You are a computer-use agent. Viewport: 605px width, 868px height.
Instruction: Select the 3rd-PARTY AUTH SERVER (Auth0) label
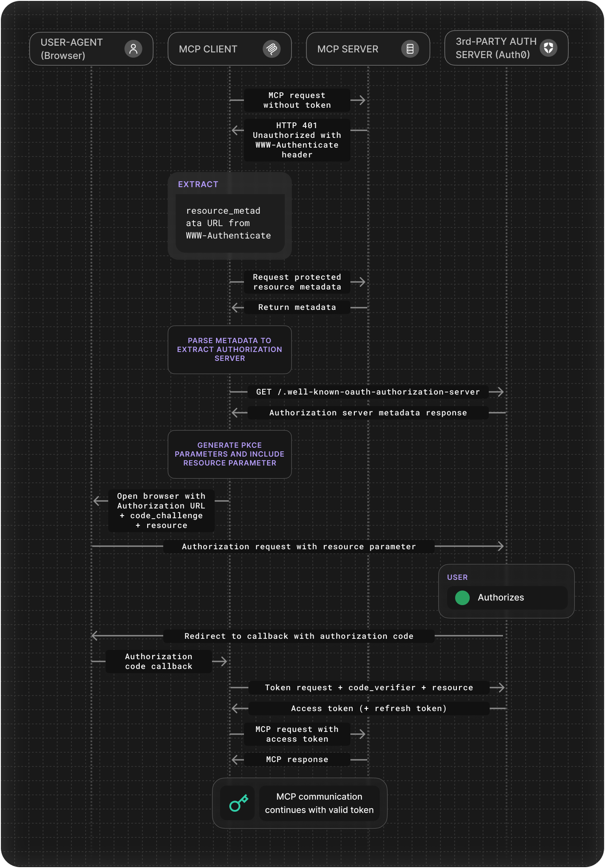click(496, 48)
